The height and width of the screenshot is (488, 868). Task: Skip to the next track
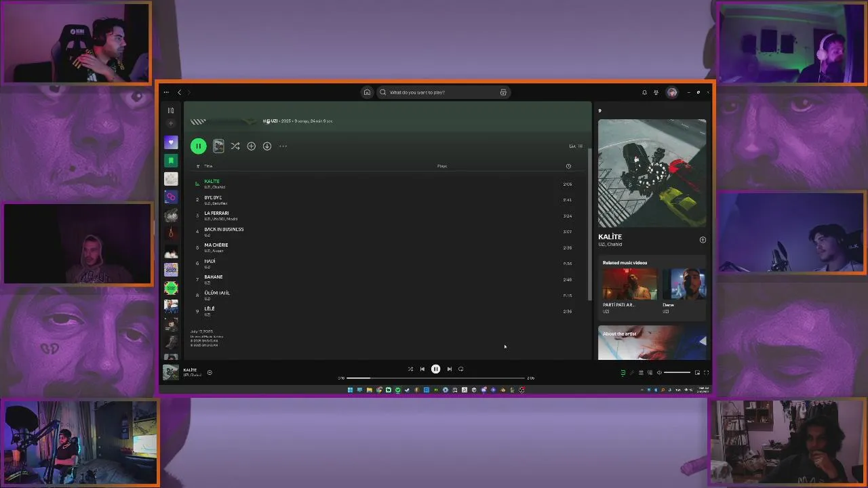449,369
